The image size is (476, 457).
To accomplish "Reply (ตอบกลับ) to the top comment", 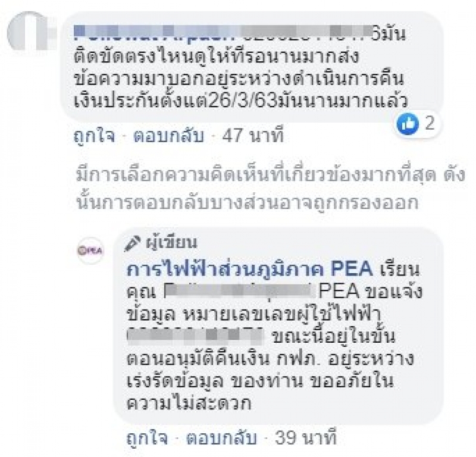I will (x=168, y=136).
